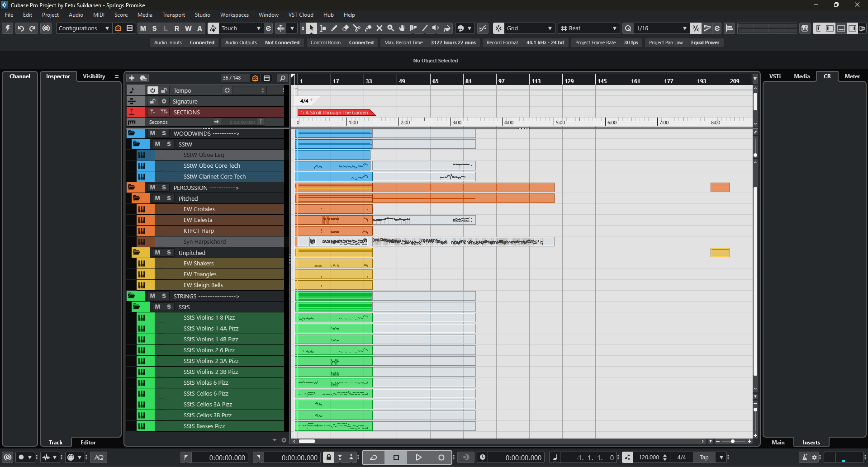Solo the PERCUSSION folder
The image size is (868, 467).
[x=164, y=188]
